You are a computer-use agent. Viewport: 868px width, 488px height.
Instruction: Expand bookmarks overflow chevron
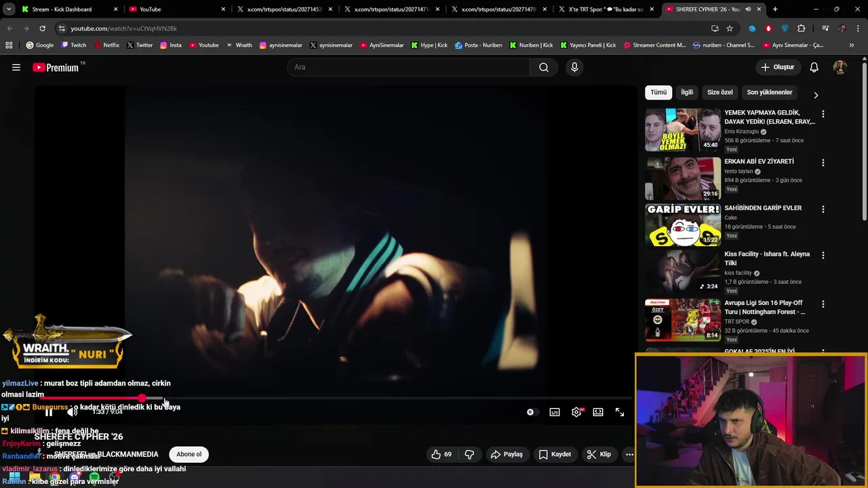(x=852, y=45)
